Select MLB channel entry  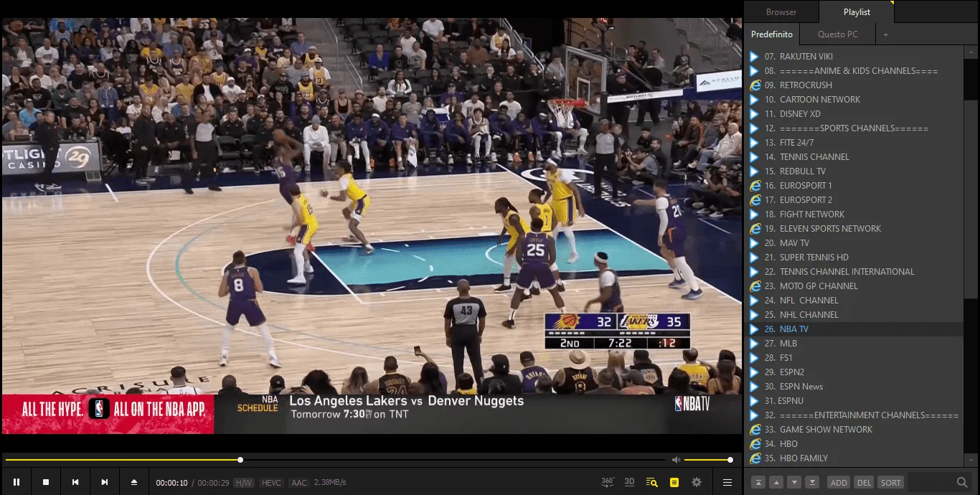pyautogui.click(x=854, y=343)
